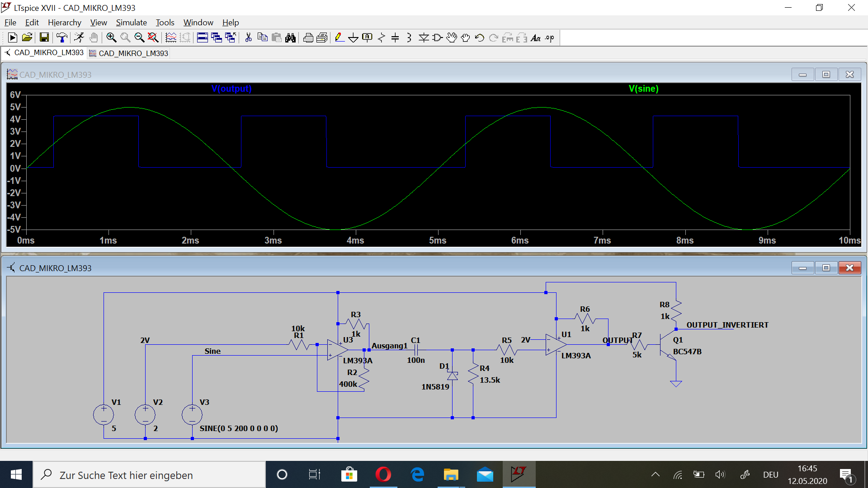868x488 pixels.
Task: Select the Resistor component tool
Action: (x=382, y=38)
